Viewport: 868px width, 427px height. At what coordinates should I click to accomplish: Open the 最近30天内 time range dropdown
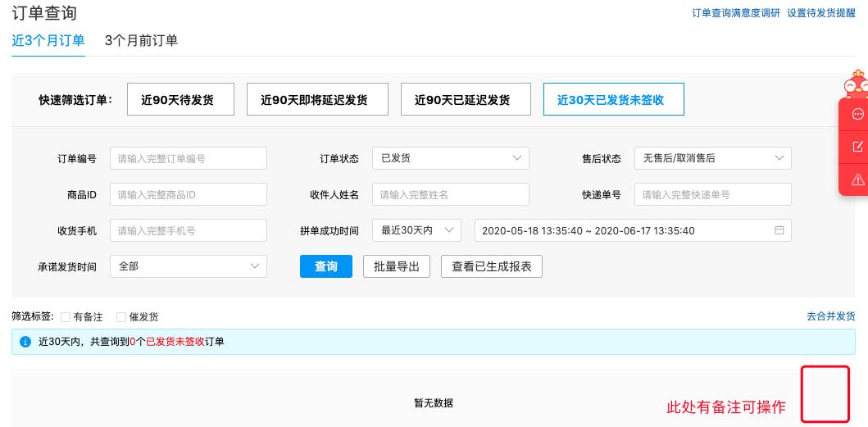417,230
